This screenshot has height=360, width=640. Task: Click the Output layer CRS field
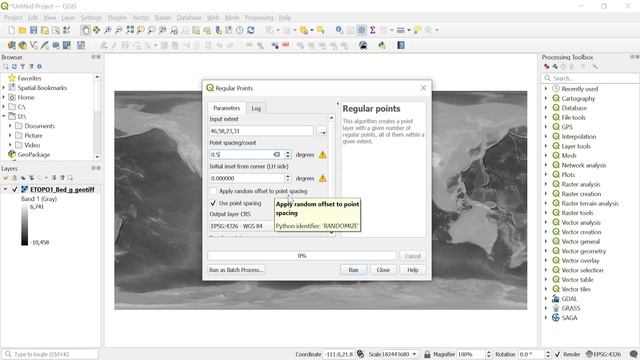(242, 226)
